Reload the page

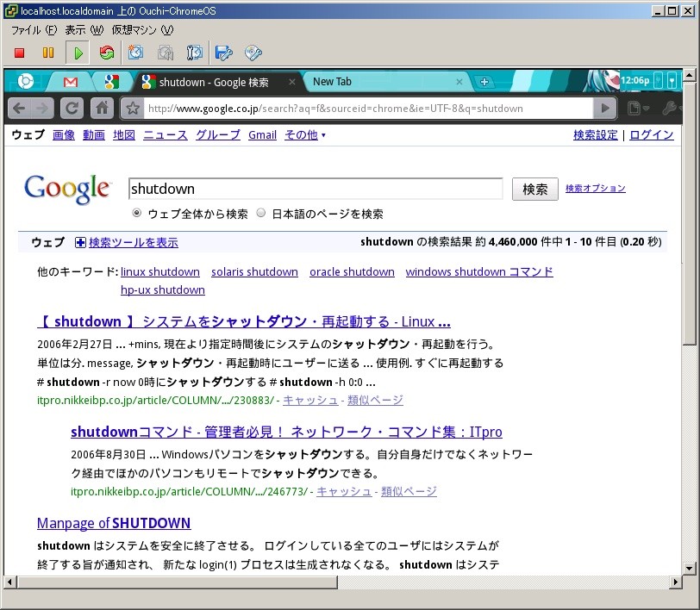tap(72, 109)
